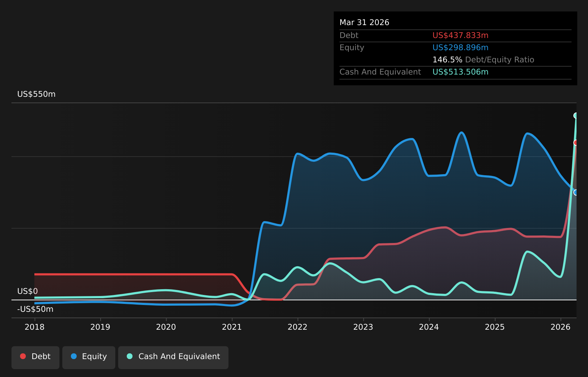Click the US$0 y-axis label
This screenshot has height=377, width=588.
coord(28,291)
